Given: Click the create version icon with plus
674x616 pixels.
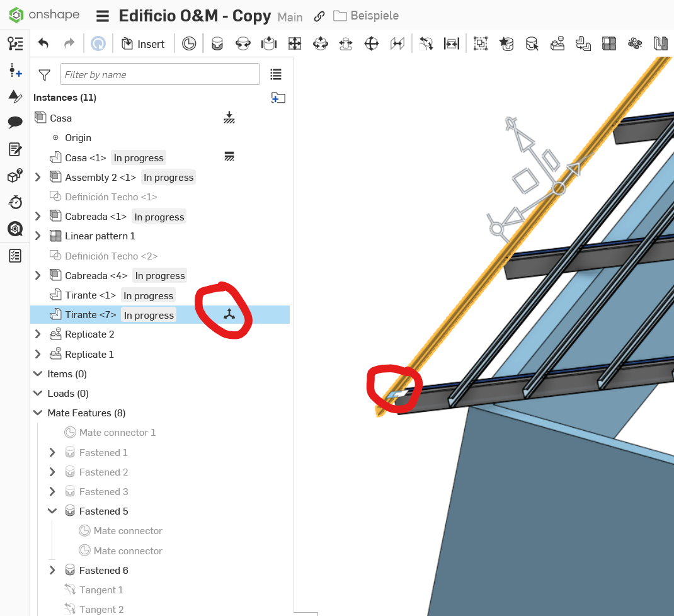Looking at the screenshot, I should tap(15, 70).
